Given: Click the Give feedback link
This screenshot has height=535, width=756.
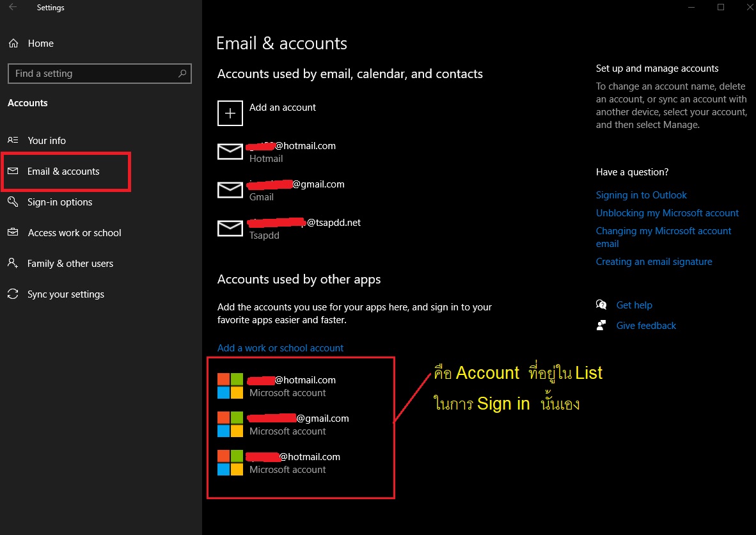Looking at the screenshot, I should tap(646, 326).
